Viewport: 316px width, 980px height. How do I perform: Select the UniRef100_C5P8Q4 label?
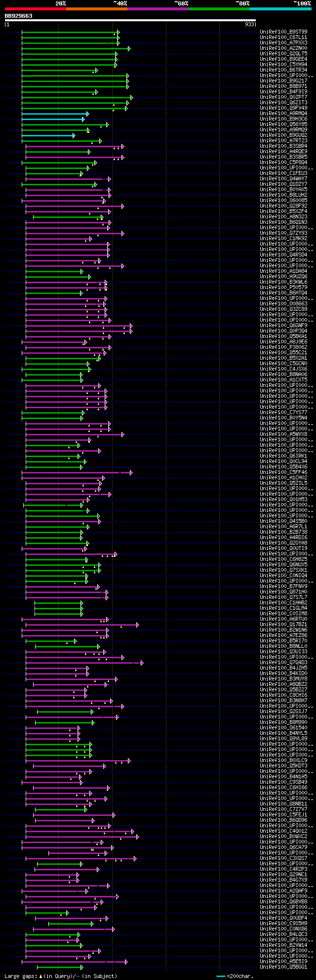coord(283,163)
